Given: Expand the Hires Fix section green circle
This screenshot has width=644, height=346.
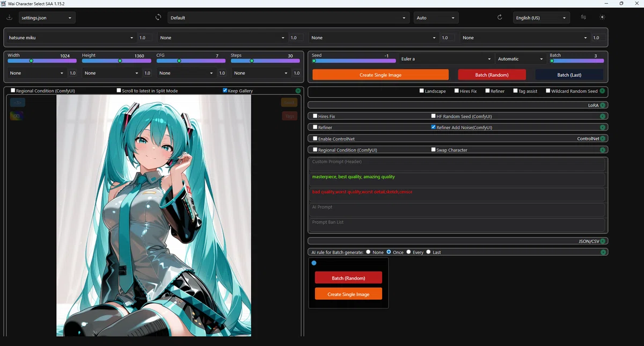Looking at the screenshot, I should tap(603, 116).
